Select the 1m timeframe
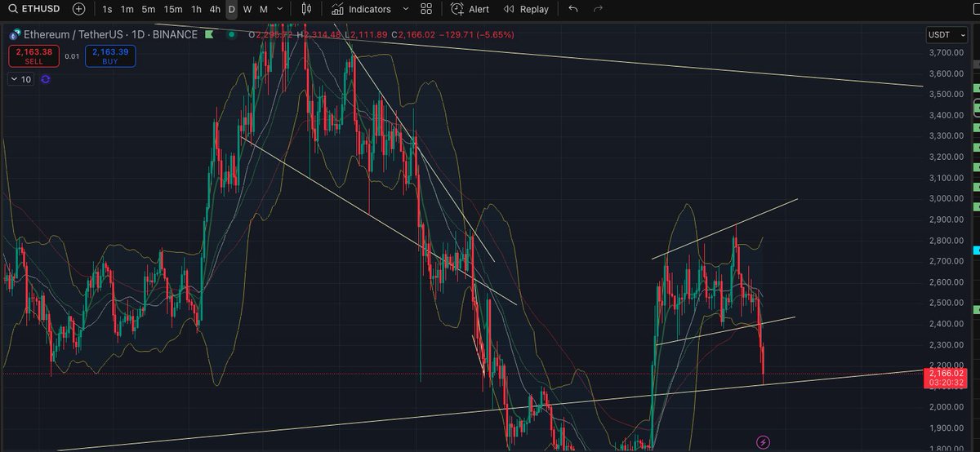 coord(127,9)
